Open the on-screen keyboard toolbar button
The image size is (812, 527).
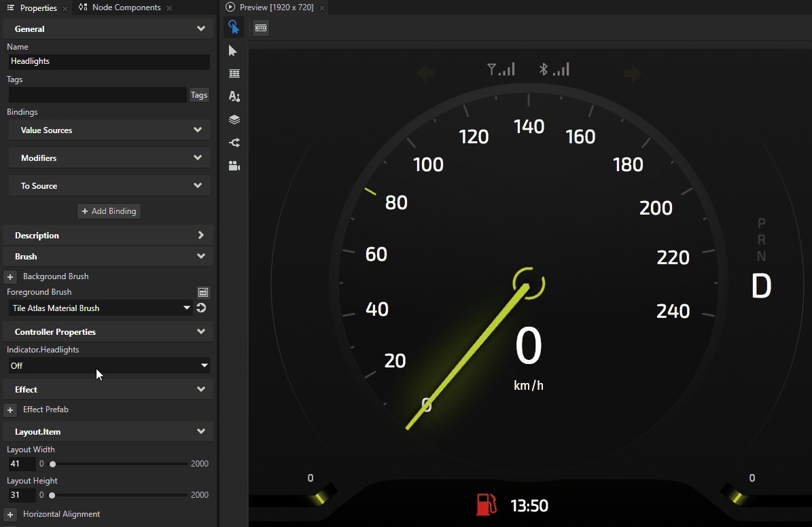(x=261, y=27)
